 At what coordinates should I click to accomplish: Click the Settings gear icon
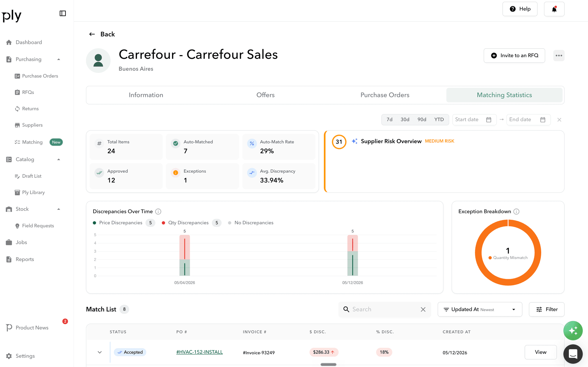pyautogui.click(x=9, y=356)
